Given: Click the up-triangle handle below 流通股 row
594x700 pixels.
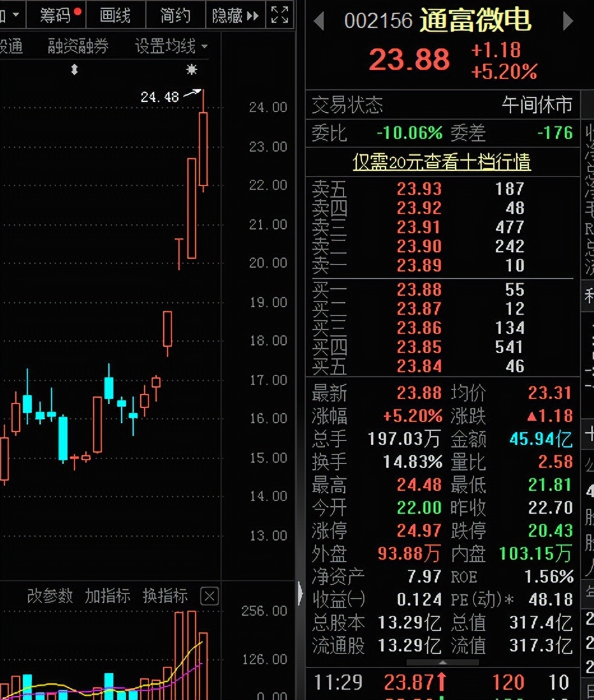Looking at the screenshot, I should (444, 662).
